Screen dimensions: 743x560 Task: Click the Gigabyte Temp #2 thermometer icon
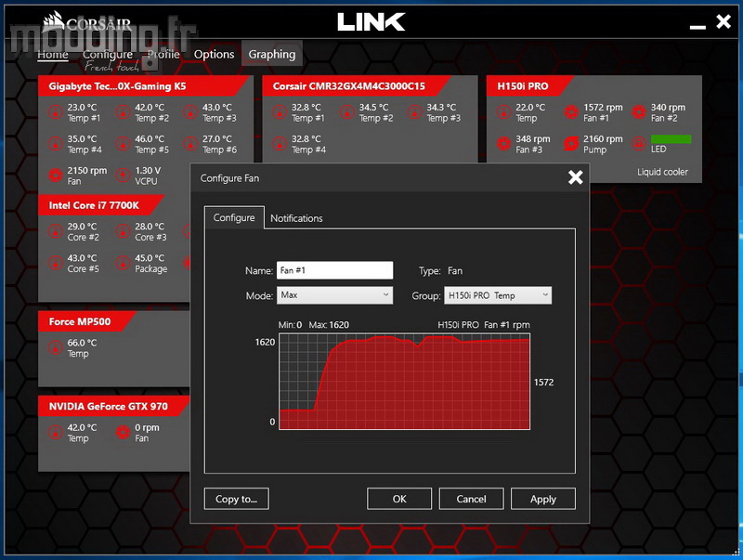click(124, 112)
